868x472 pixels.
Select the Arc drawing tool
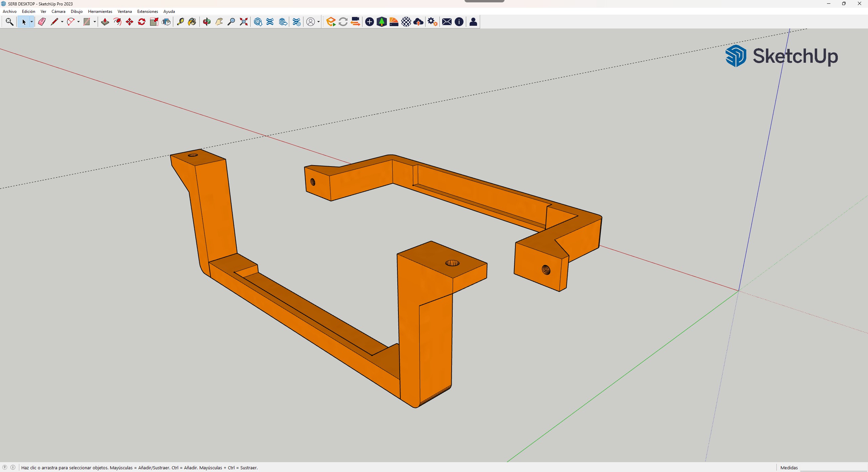pos(71,22)
